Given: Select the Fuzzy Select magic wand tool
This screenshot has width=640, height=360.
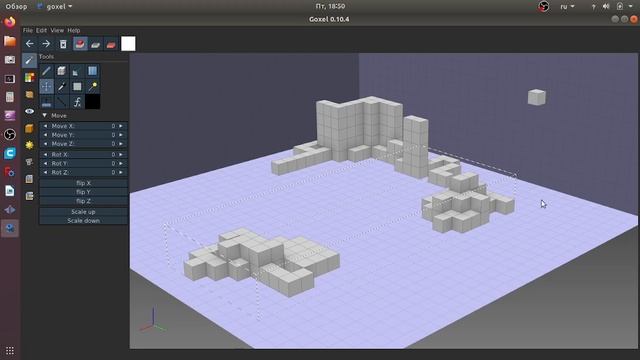Looking at the screenshot, I should pyautogui.click(x=92, y=87).
